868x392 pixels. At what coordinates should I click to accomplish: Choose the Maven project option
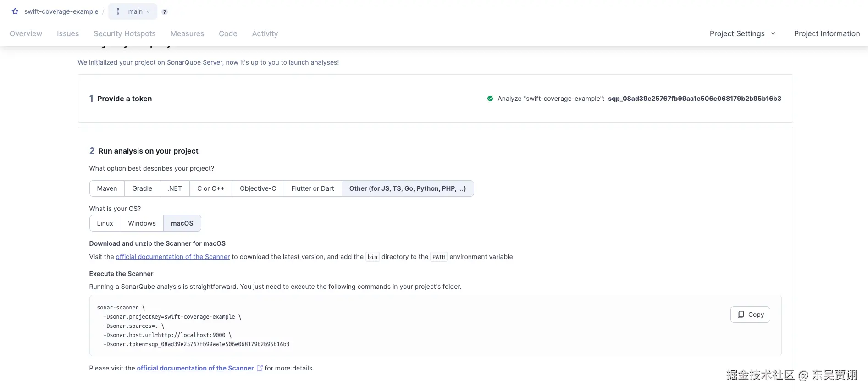coord(107,188)
